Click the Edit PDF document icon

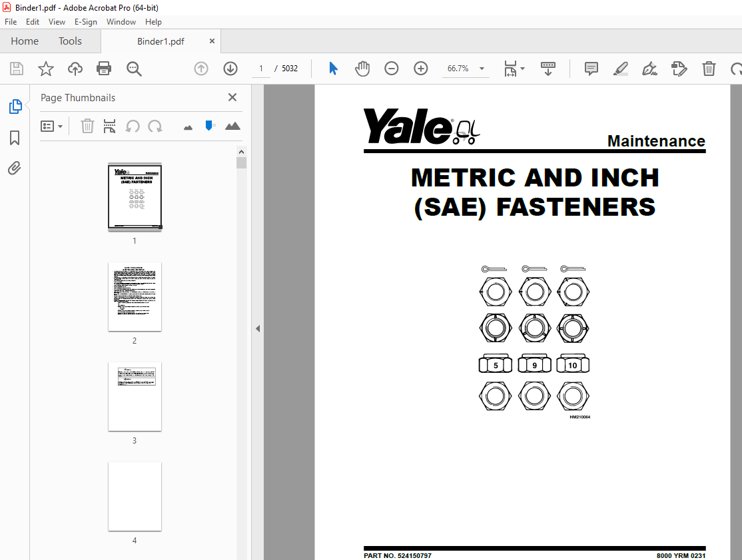point(679,69)
